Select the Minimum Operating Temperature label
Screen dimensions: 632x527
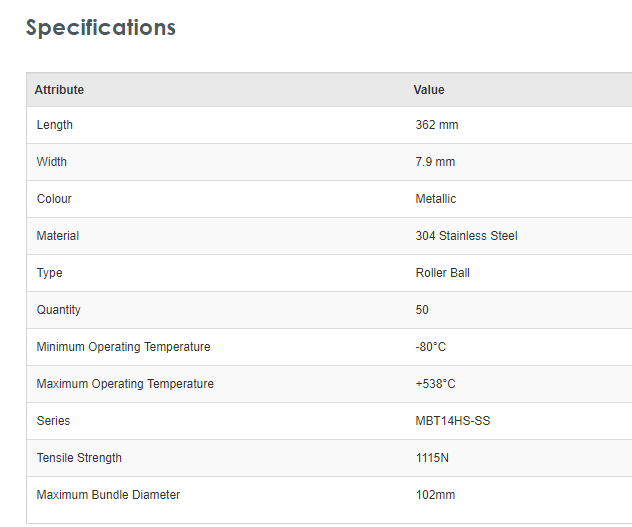(123, 347)
